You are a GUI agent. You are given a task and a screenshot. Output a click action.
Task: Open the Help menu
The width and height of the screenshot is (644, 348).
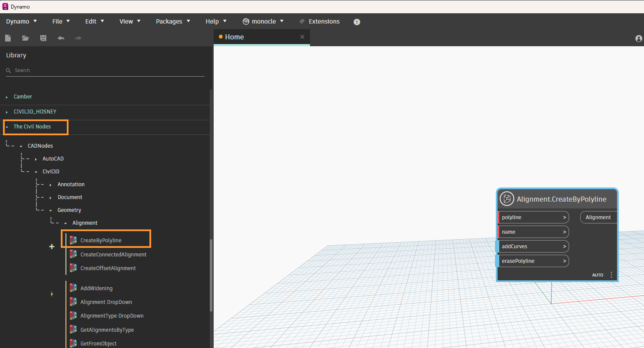tap(216, 21)
